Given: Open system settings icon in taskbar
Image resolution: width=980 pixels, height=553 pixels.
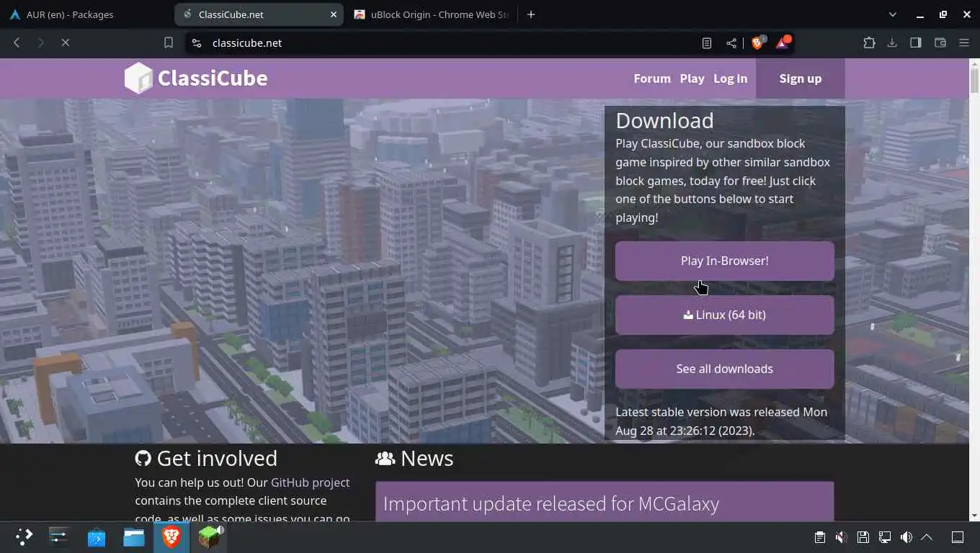Looking at the screenshot, I should [x=58, y=536].
